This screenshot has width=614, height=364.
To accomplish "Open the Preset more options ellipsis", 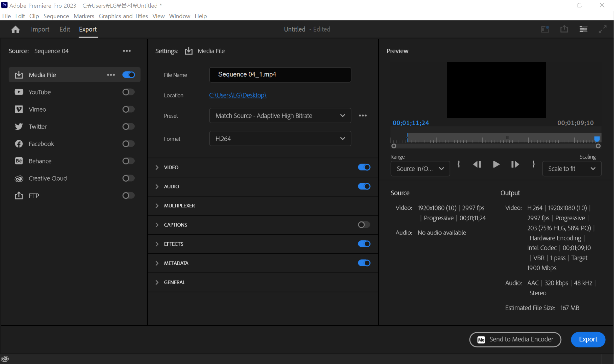I will tap(363, 115).
